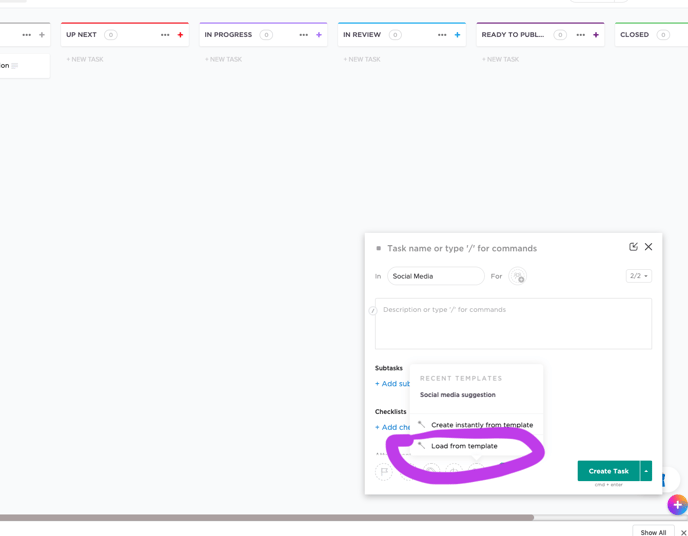Choose Create instantly from template
The image size is (688, 536).
click(481, 425)
